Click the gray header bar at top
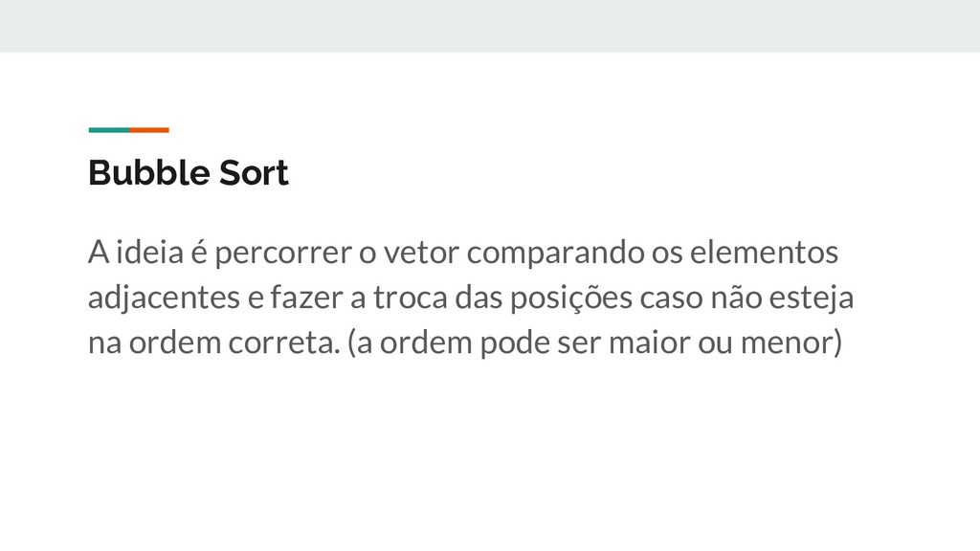 [490, 26]
